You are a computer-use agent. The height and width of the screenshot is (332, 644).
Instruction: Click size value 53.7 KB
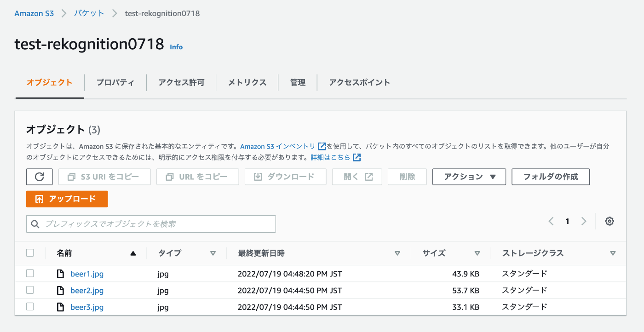[466, 291]
